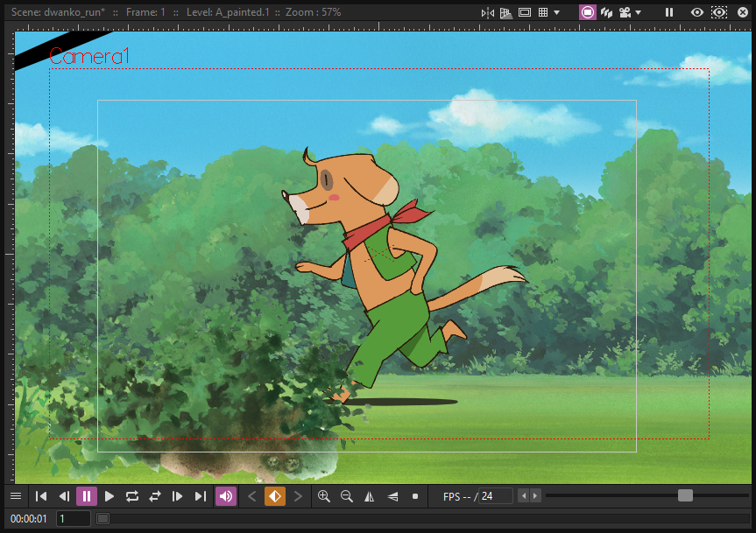Open the dropdown arrow beside the grid icon
Image resolution: width=756 pixels, height=533 pixels.
557,12
